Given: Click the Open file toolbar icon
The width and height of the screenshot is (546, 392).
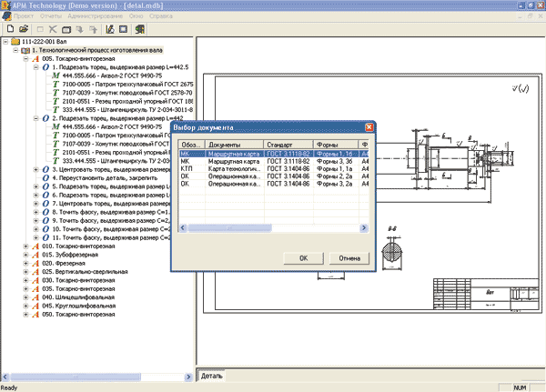Looking at the screenshot, I should coord(24,29).
